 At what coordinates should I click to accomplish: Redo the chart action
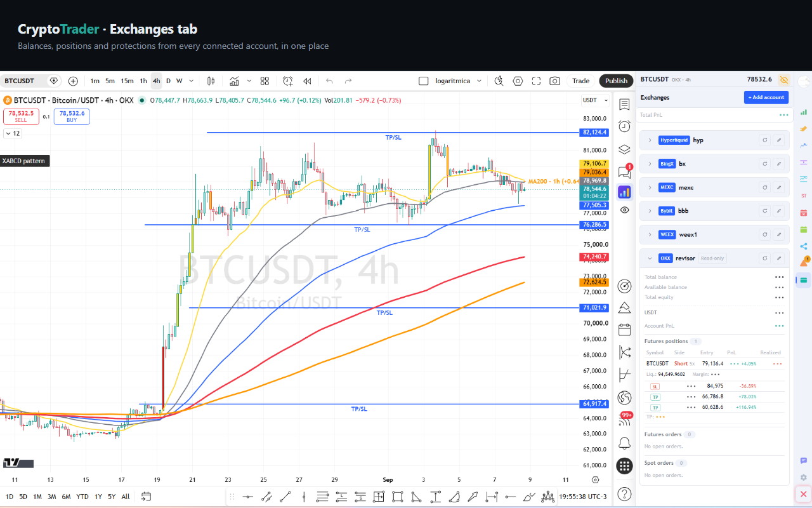(348, 81)
